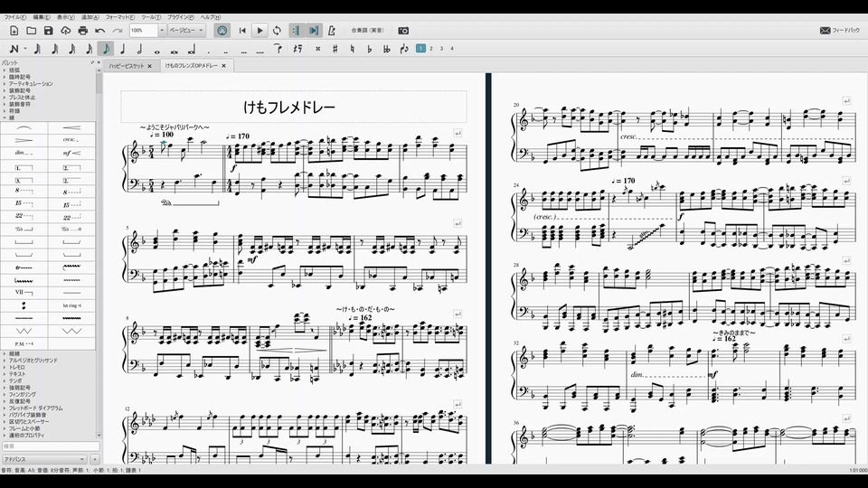Expand the アーティキュレーション palette
This screenshot has width=868, height=488.
[x=31, y=84]
